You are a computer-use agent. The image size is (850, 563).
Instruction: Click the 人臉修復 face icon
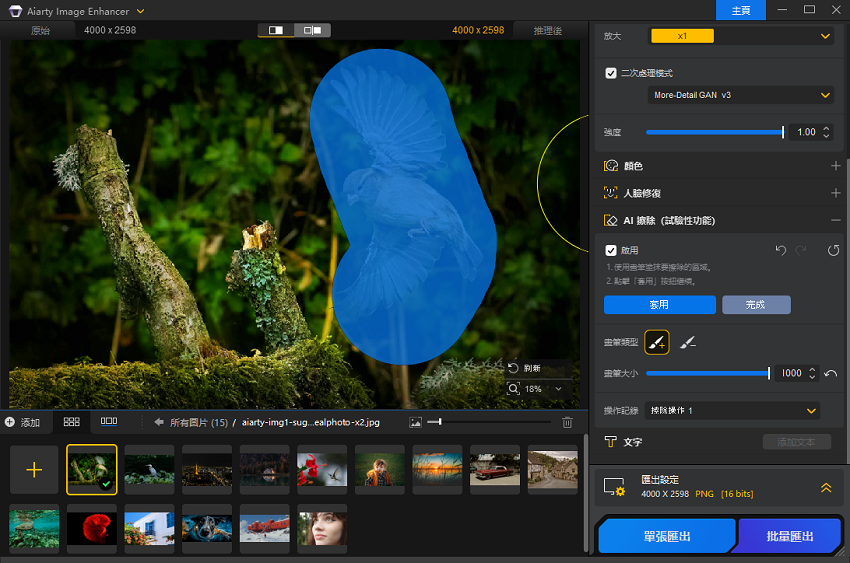611,192
